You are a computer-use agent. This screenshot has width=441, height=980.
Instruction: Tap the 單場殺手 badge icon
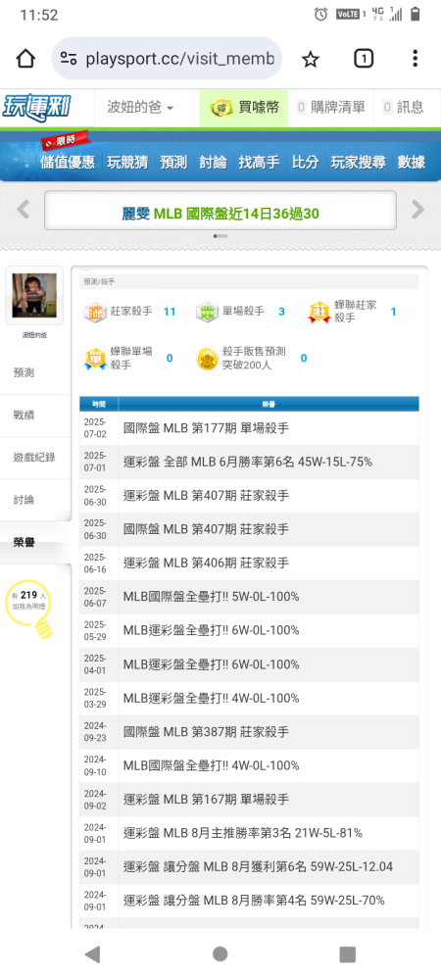[x=207, y=312]
